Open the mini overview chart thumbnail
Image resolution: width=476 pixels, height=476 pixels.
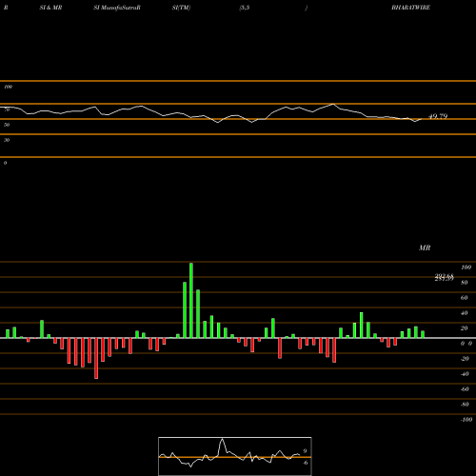pyautogui.click(x=235, y=456)
